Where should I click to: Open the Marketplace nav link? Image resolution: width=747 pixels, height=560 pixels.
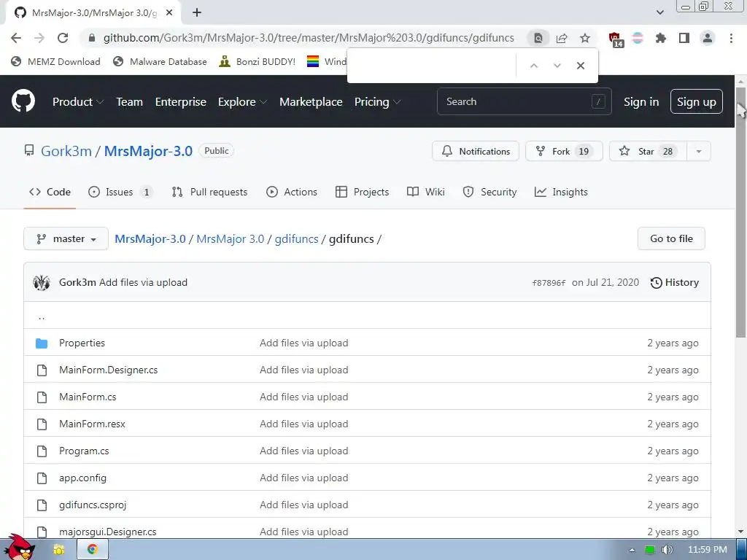311,102
